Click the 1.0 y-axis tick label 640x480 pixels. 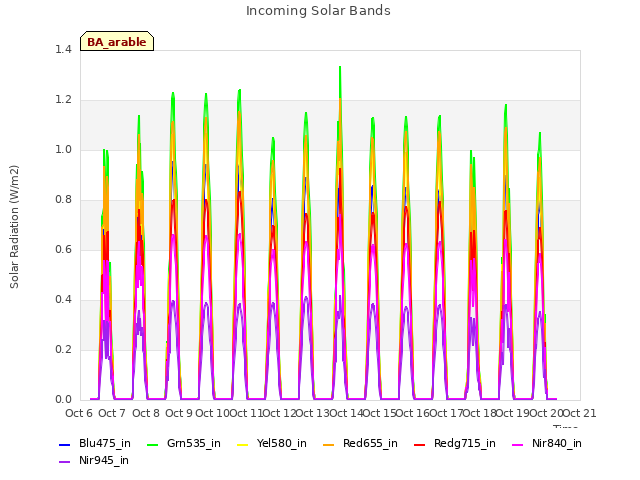tap(63, 149)
